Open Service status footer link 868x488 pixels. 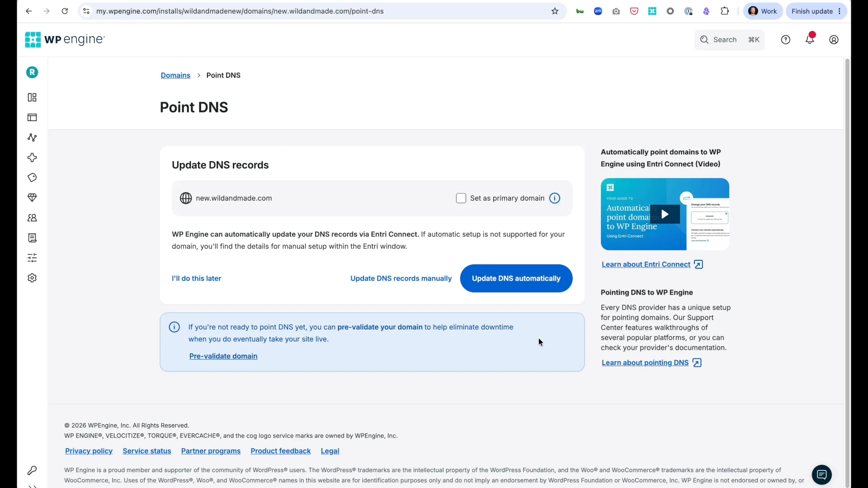147,451
